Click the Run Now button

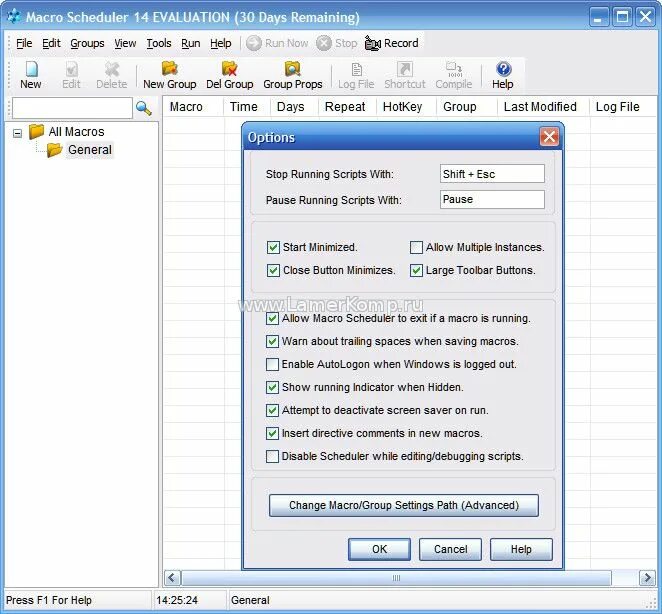point(277,43)
